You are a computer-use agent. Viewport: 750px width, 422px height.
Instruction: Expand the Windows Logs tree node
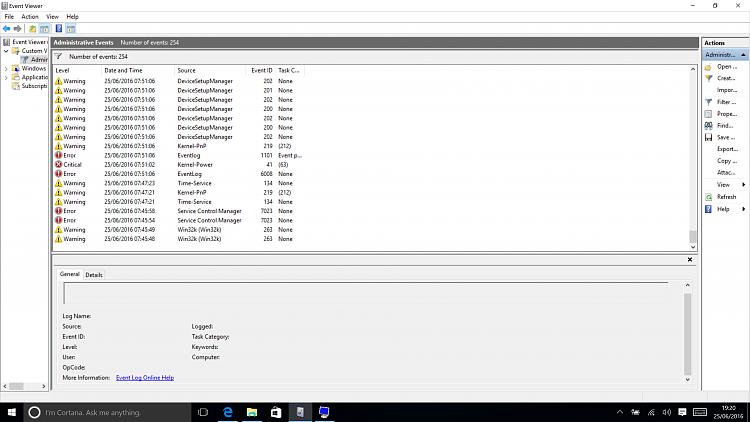tap(7, 69)
